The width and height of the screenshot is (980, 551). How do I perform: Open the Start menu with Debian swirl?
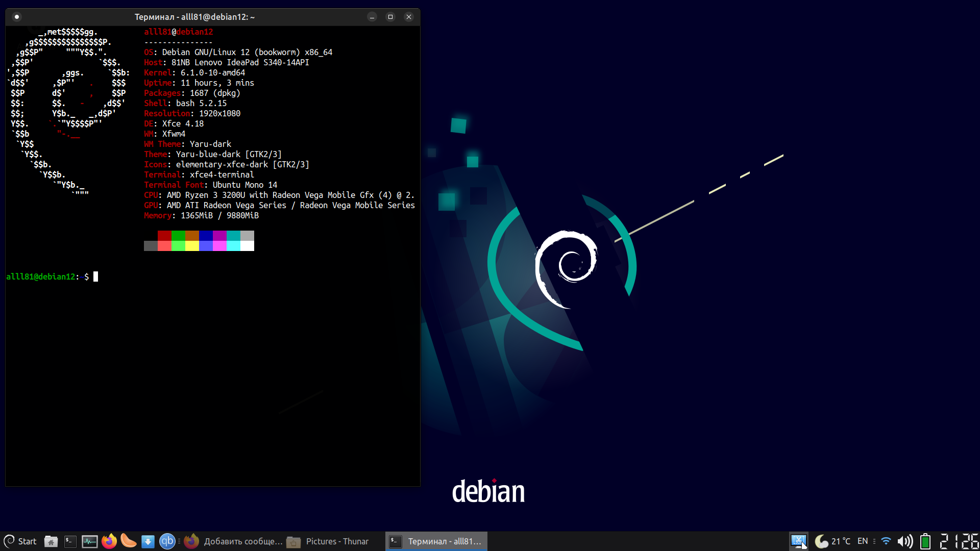[20, 541]
